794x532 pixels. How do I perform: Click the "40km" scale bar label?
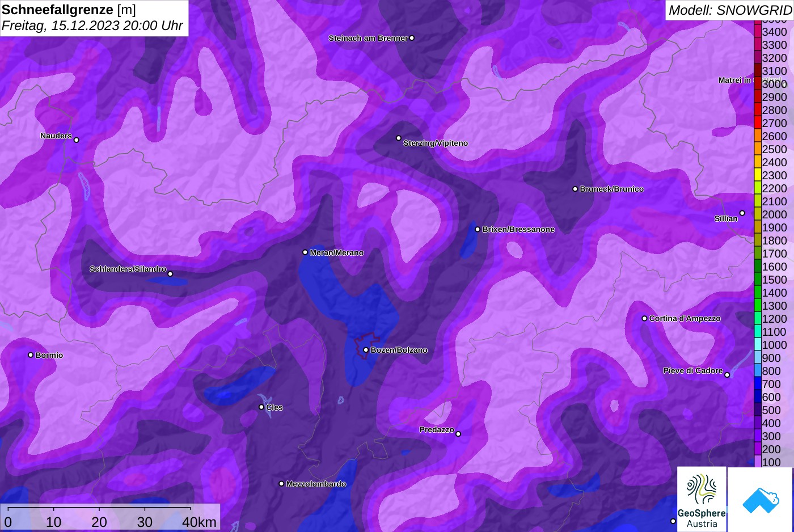199,522
